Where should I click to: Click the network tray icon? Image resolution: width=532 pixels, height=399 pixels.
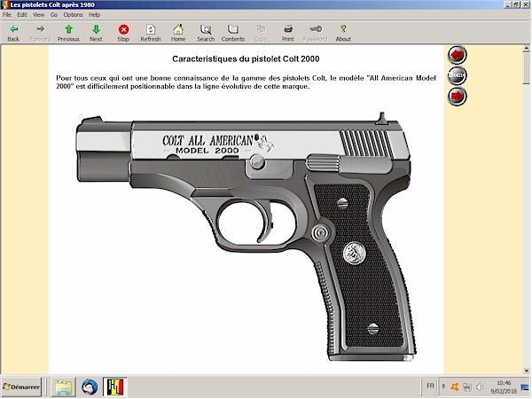(467, 387)
